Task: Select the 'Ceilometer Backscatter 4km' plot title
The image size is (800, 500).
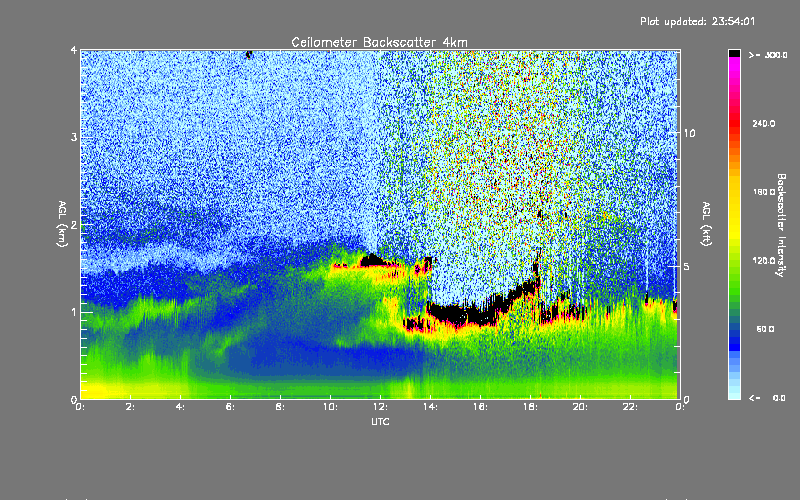Action: 379,42
